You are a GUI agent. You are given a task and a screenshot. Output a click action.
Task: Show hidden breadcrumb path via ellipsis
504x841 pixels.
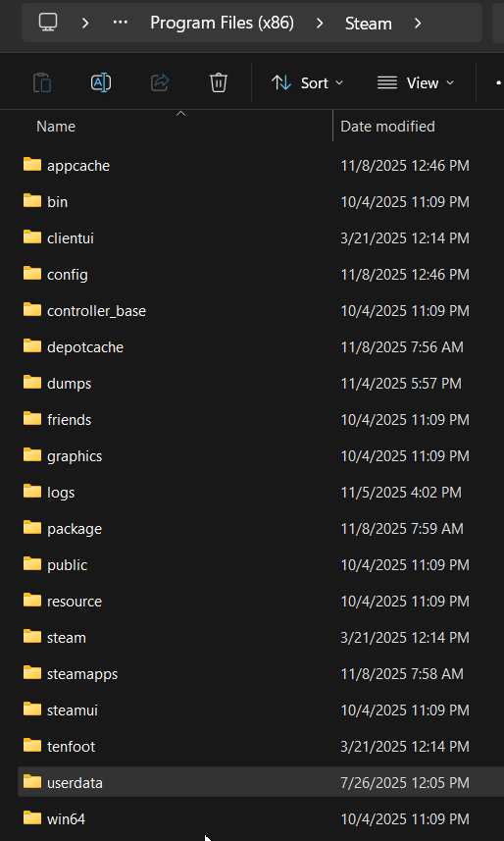click(120, 23)
